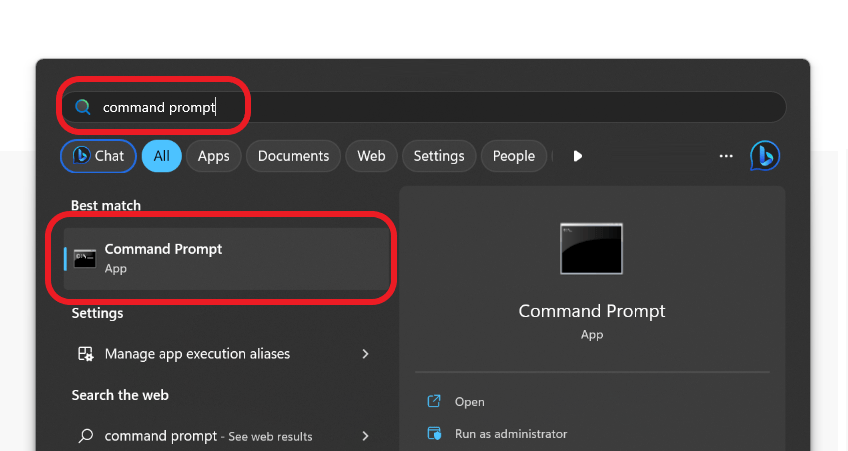848x451 pixels.
Task: Open the three-dot options menu
Action: pos(726,156)
